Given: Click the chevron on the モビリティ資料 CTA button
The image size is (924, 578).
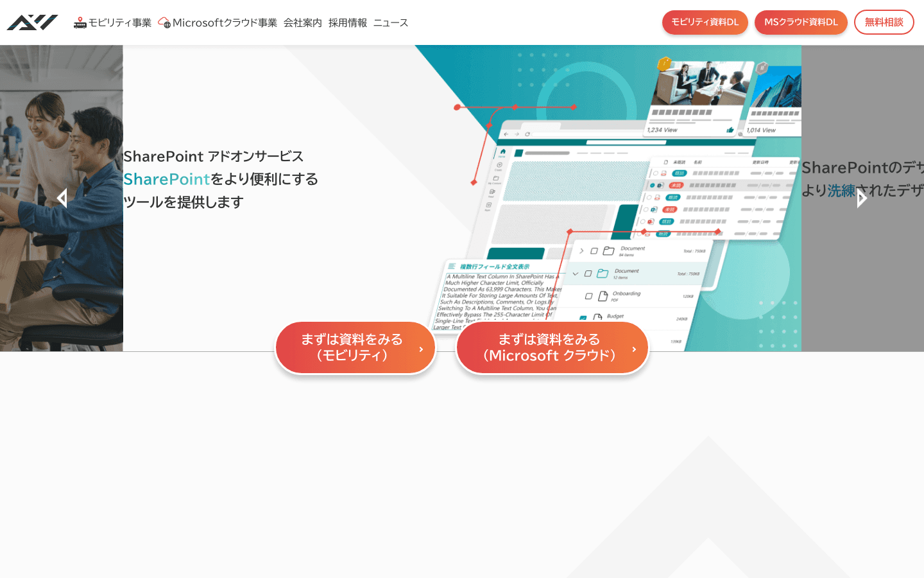Looking at the screenshot, I should tap(421, 349).
